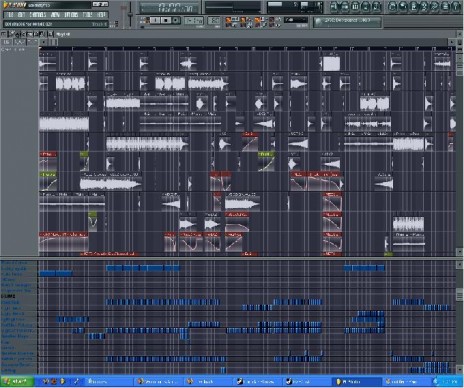
Task: Select the pencil draw tool in playlist toolbar
Action: [x=13, y=34]
